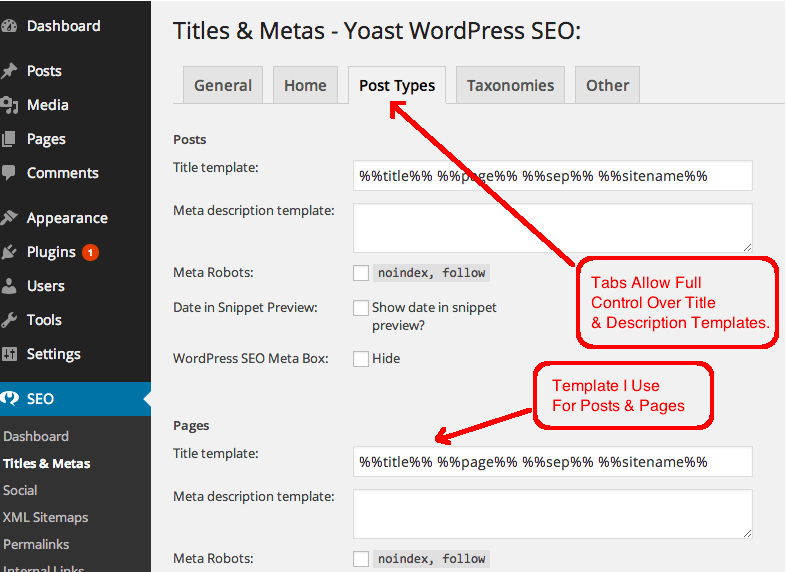
Task: Click the Tools wrench icon
Action: pyautogui.click(x=9, y=320)
